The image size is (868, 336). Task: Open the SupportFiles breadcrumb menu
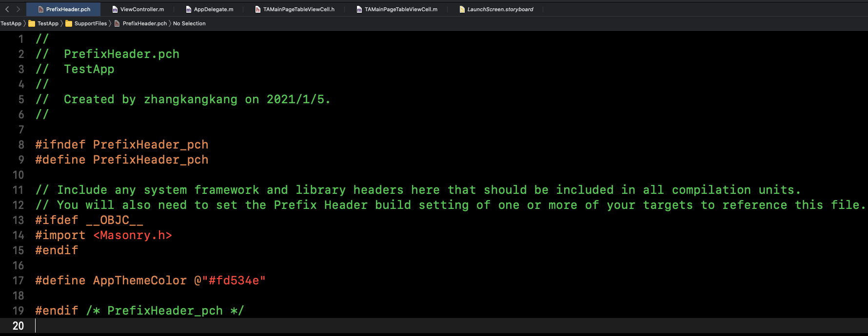tap(90, 23)
